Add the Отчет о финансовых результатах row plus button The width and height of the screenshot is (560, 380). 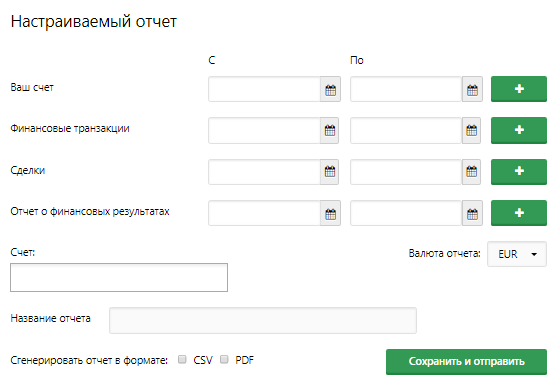519,213
